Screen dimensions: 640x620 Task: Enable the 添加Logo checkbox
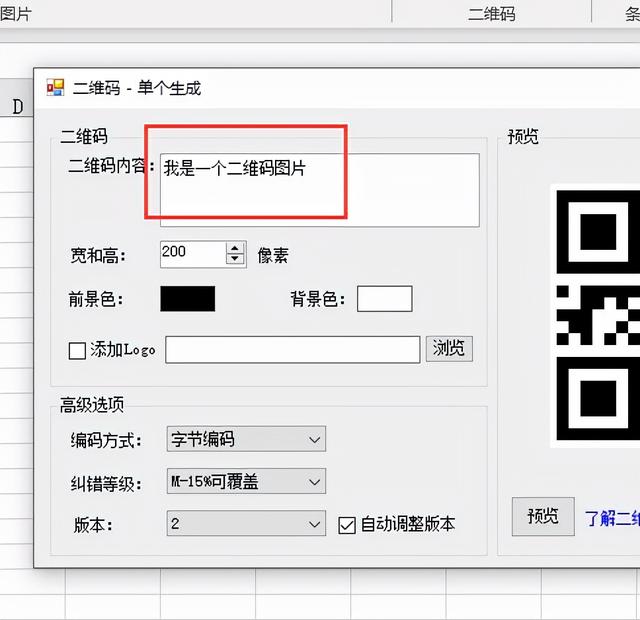[77, 350]
